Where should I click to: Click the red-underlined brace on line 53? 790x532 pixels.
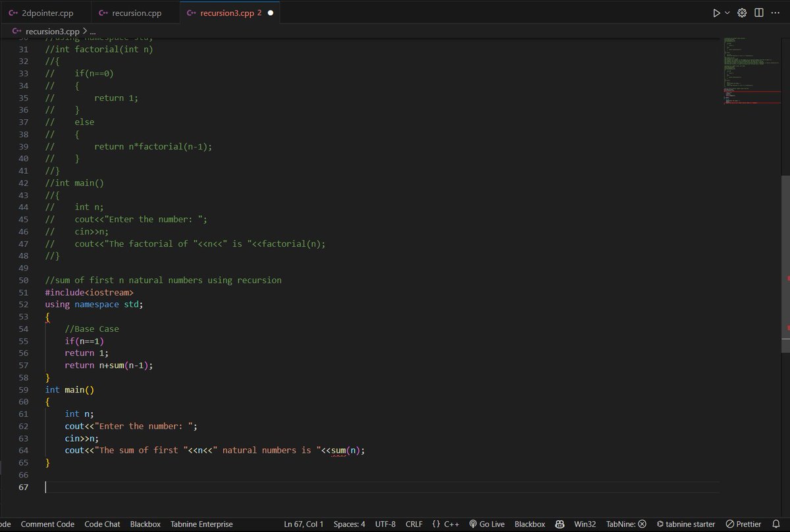click(x=47, y=317)
